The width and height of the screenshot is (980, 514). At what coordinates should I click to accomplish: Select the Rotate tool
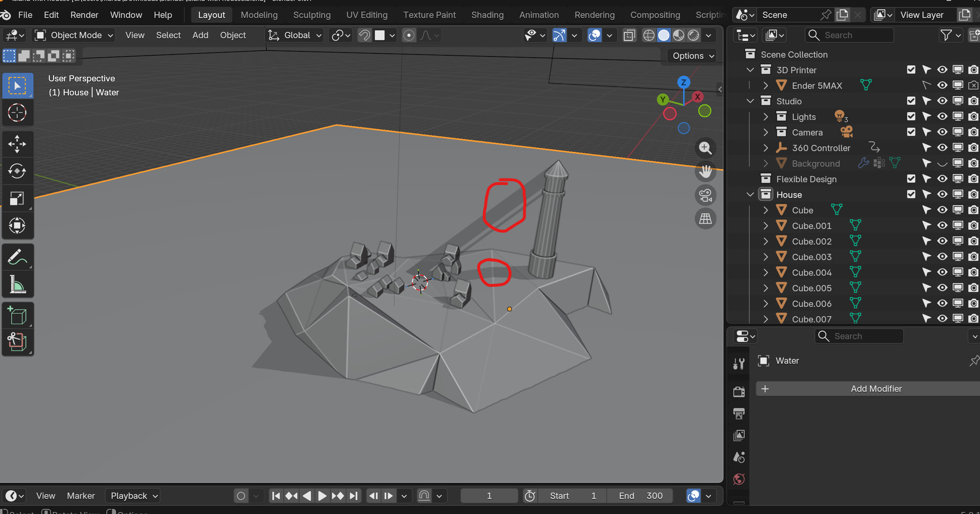click(17, 171)
